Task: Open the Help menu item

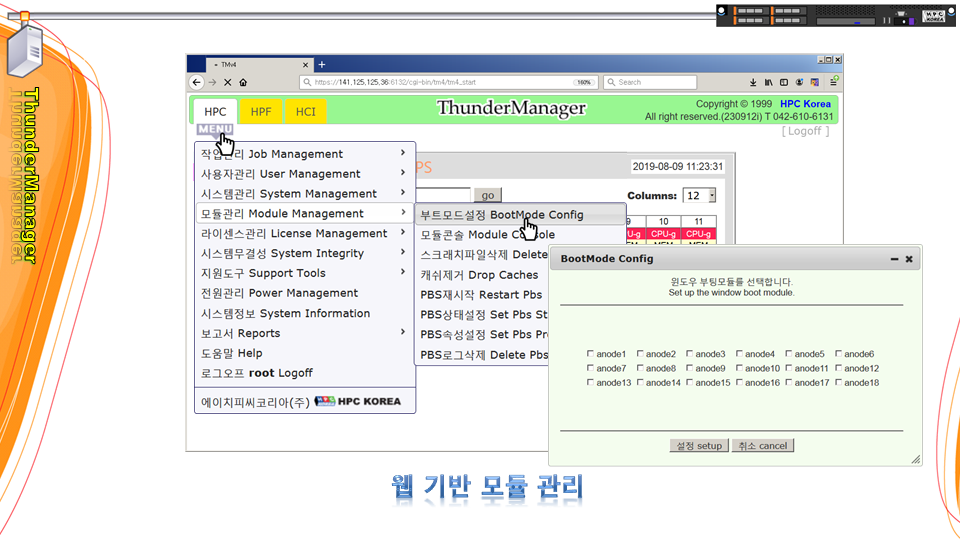Action: (305, 353)
